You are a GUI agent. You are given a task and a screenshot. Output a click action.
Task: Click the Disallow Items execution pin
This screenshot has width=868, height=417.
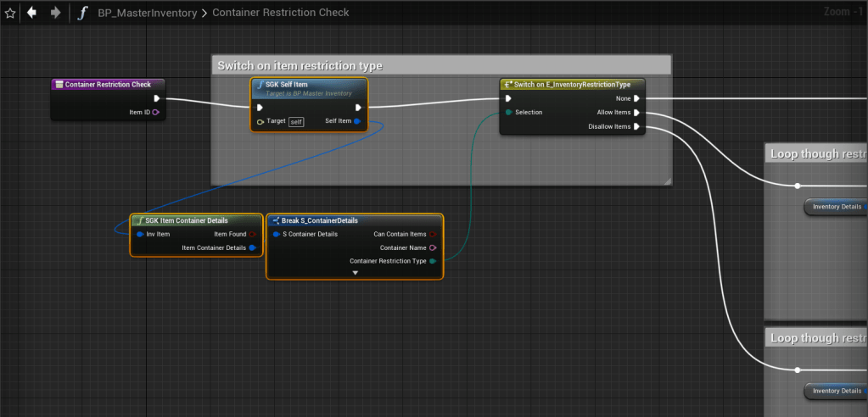(x=636, y=126)
